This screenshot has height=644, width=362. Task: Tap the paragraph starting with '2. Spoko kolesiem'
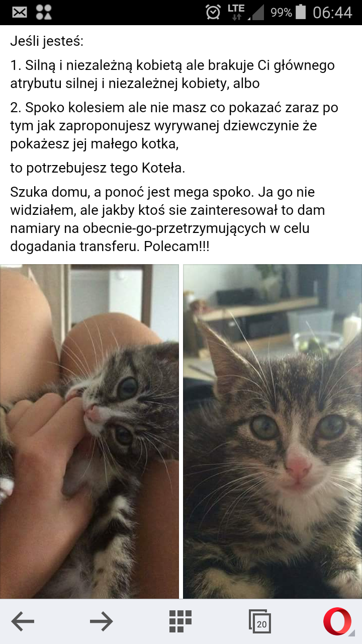(174, 126)
